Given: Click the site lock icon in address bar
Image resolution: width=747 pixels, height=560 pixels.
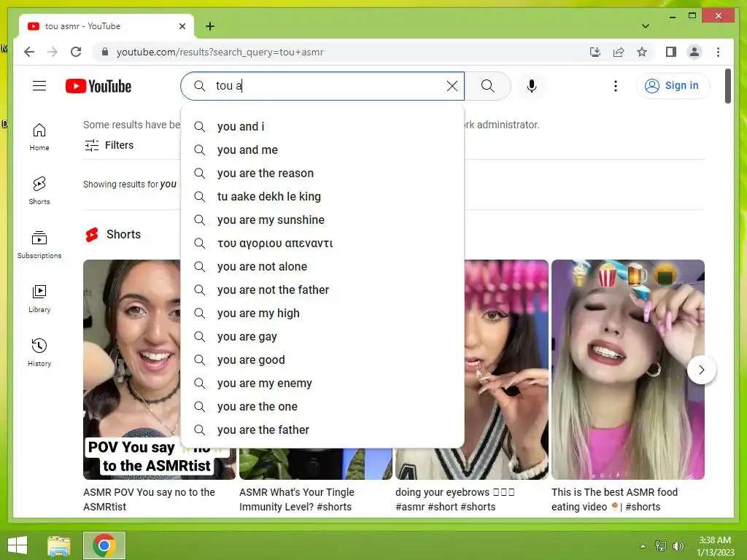Looking at the screenshot, I should click(x=105, y=52).
